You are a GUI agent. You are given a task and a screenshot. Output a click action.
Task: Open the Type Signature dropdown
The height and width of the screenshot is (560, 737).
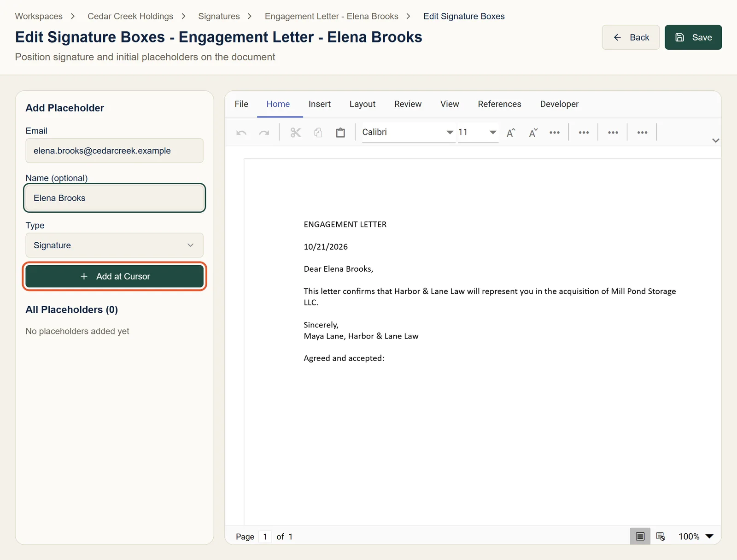click(114, 245)
